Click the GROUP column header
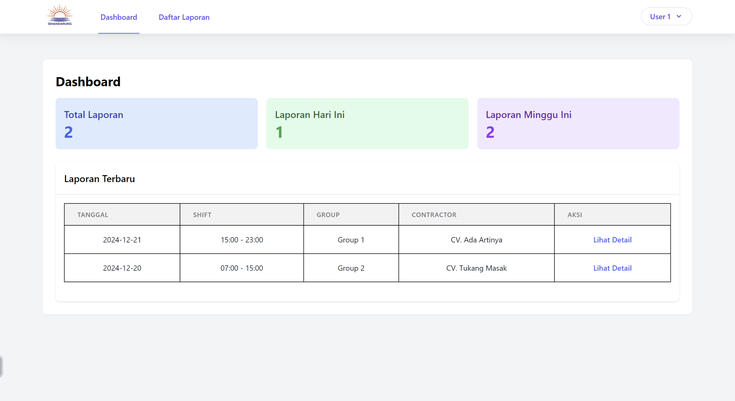The width and height of the screenshot is (735, 401). click(328, 215)
